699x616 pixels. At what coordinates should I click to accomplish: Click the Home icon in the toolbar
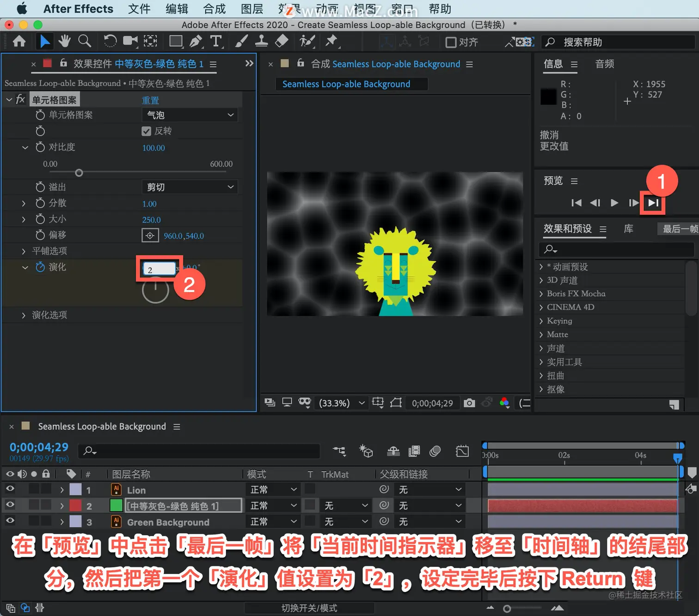[x=19, y=42]
